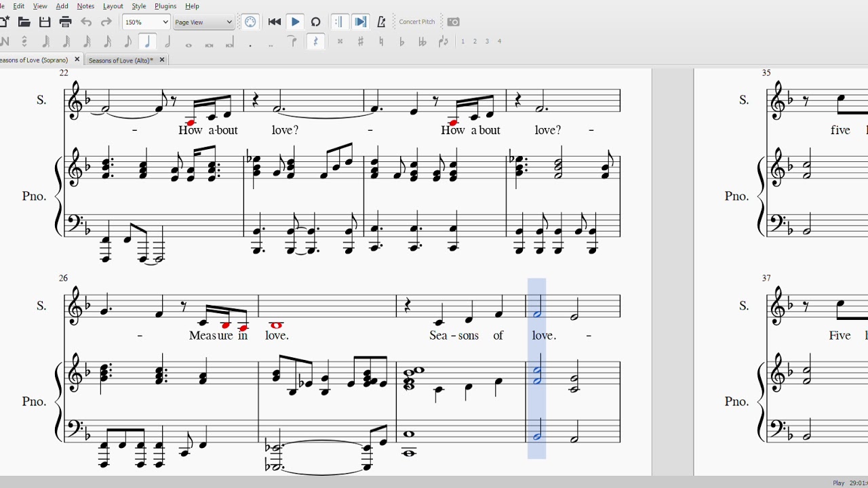Open the Edit menu

18,6
